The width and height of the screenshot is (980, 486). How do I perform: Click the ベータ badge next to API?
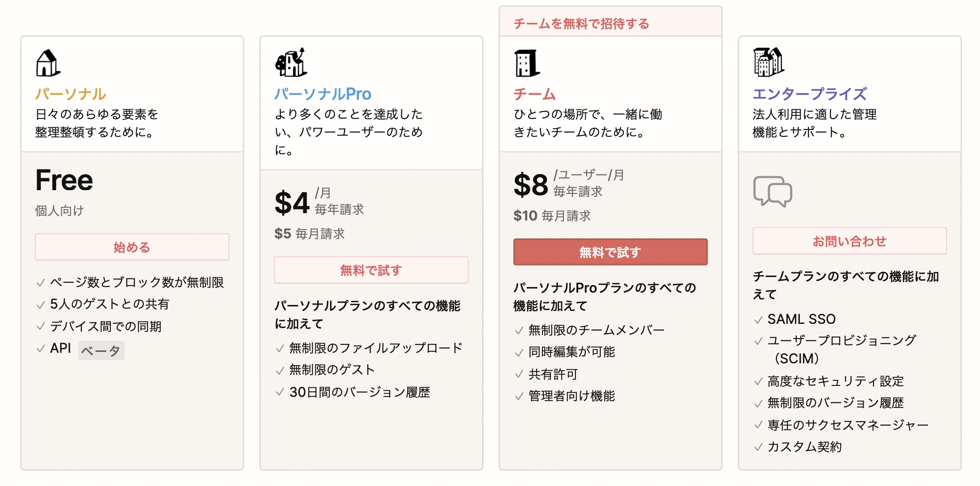[101, 350]
